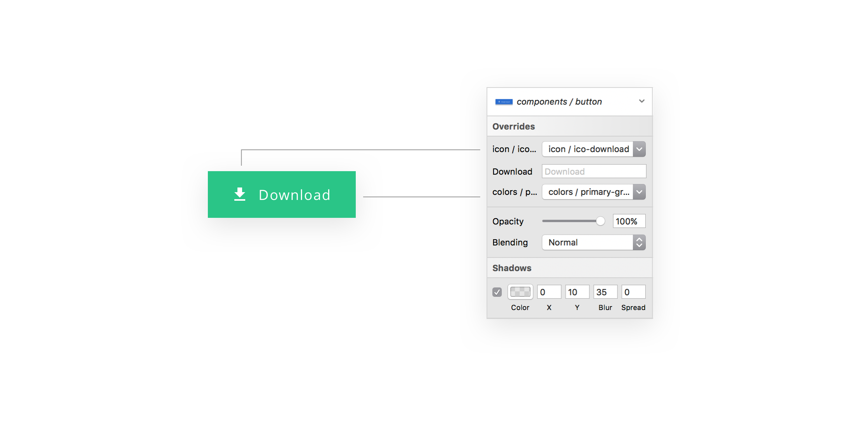Select the shadow Y field showing 10

tap(577, 291)
